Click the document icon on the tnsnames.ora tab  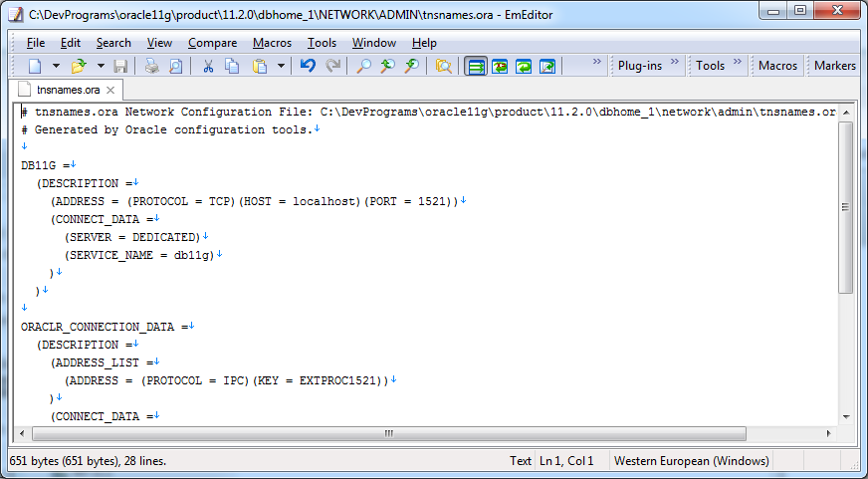(24, 90)
